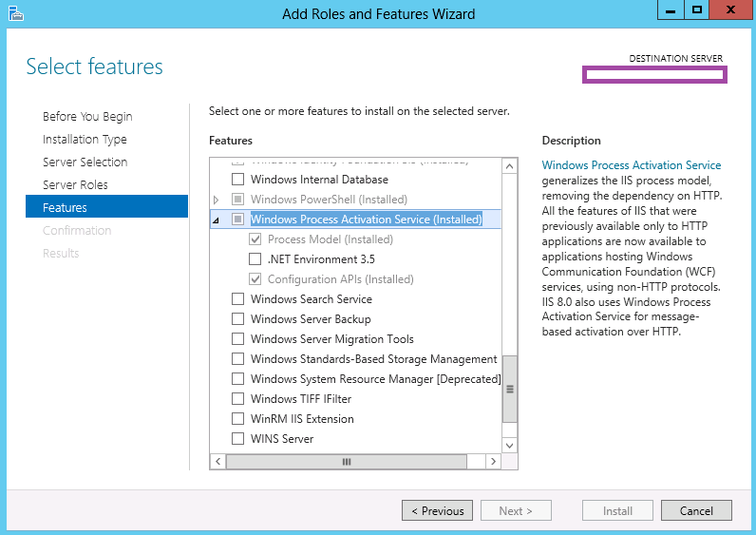Tick the Windows Server Backup checkbox
756x535 pixels.
[237, 319]
